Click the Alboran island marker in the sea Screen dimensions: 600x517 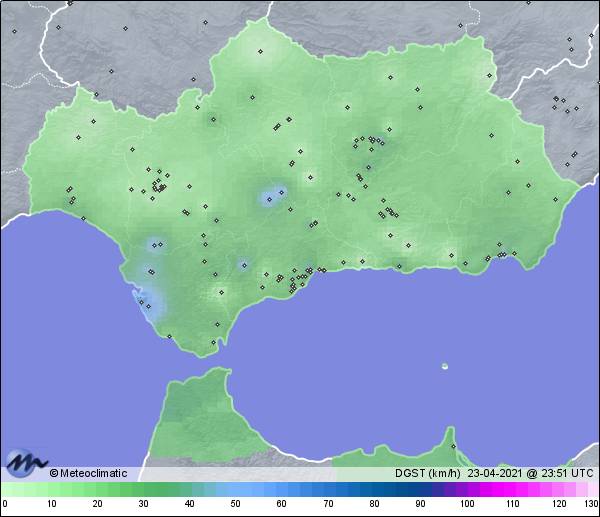coord(445,366)
